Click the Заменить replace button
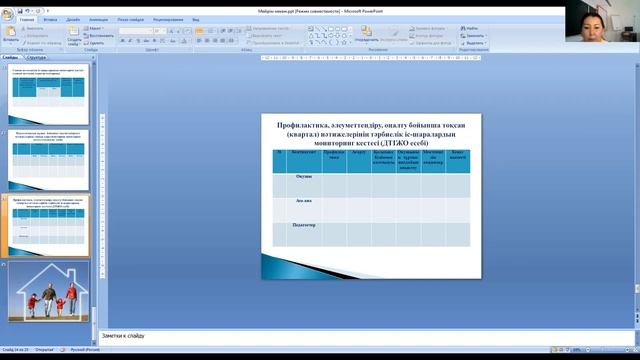640x360 pixels. (473, 36)
